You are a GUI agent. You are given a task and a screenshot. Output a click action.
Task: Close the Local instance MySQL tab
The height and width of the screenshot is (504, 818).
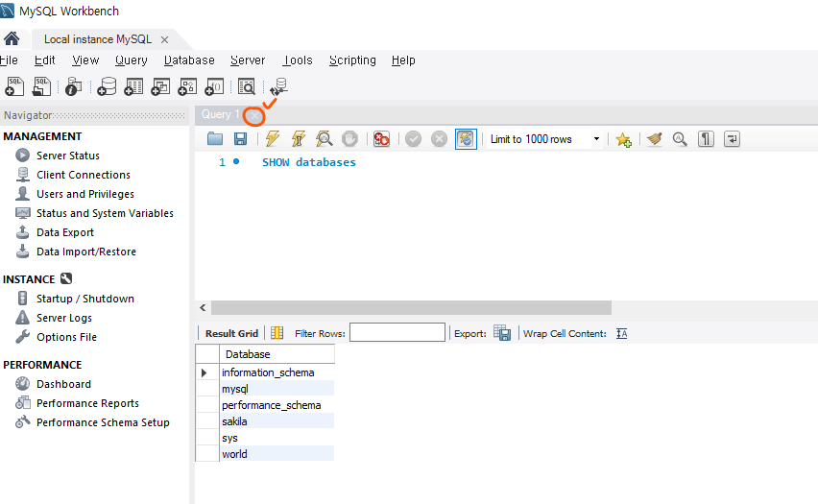coord(164,39)
